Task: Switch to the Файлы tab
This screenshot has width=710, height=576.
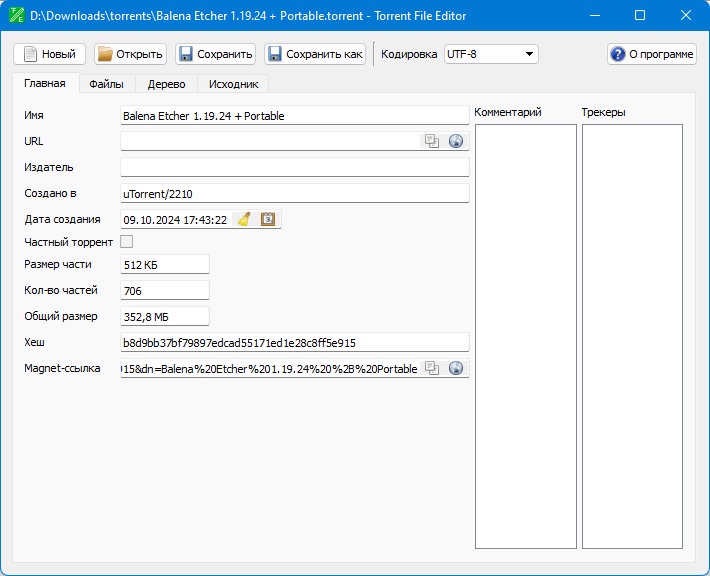Action: [106, 84]
